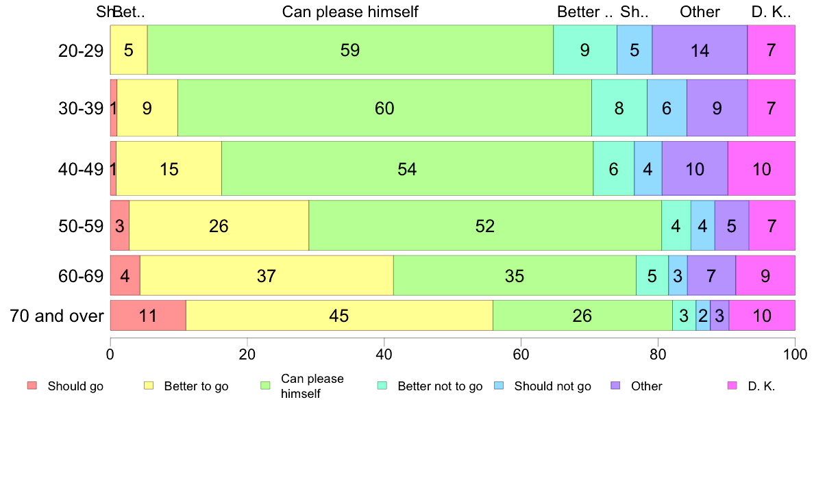The width and height of the screenshot is (814, 504).
Task: Click the green 52 segment in 50-59 row
Action: pyautogui.click(x=485, y=226)
